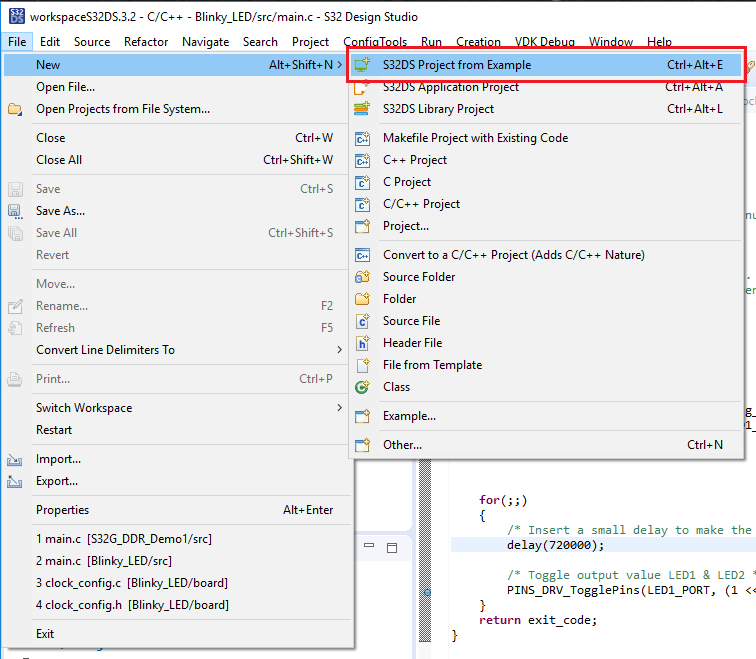
Task: Click the Example... wizard icon
Action: coord(362,416)
